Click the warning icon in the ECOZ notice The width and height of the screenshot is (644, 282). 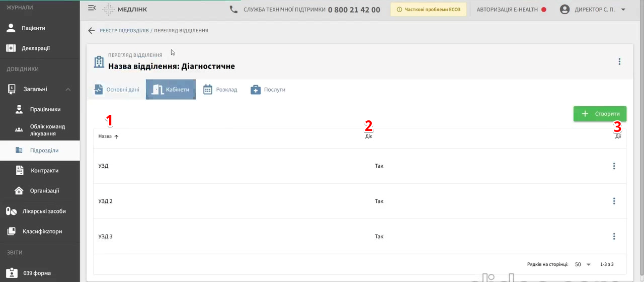(399, 10)
